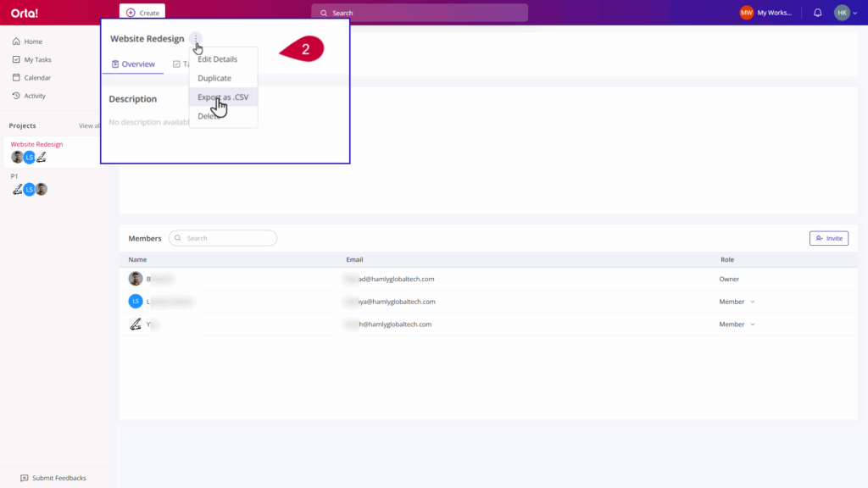Open Calendar from the sidebar
Image resolution: width=868 pixels, height=488 pixels.
[x=37, y=78]
